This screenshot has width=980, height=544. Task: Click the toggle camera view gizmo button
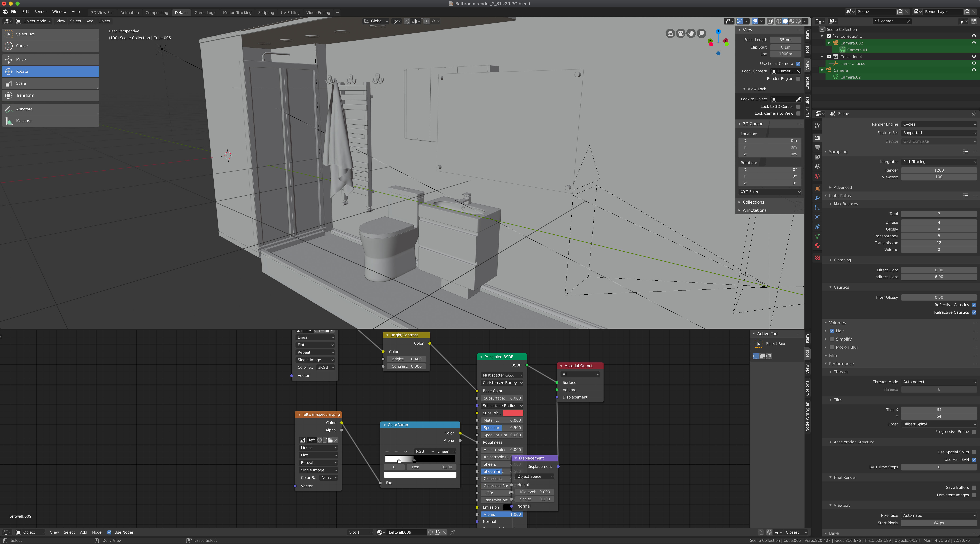click(x=681, y=34)
